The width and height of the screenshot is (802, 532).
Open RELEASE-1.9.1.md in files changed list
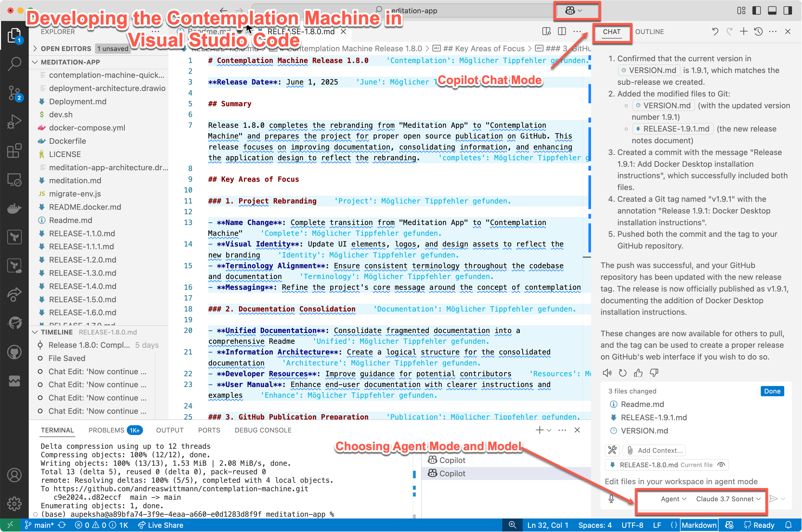[653, 417]
